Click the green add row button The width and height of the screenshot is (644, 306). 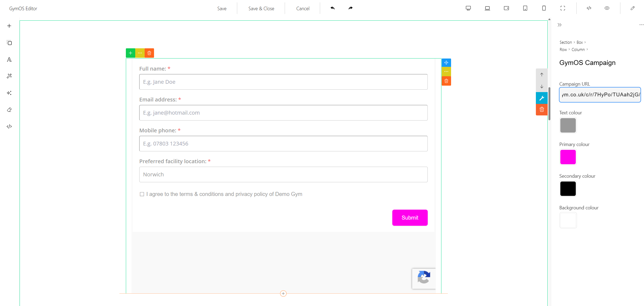coord(130,53)
